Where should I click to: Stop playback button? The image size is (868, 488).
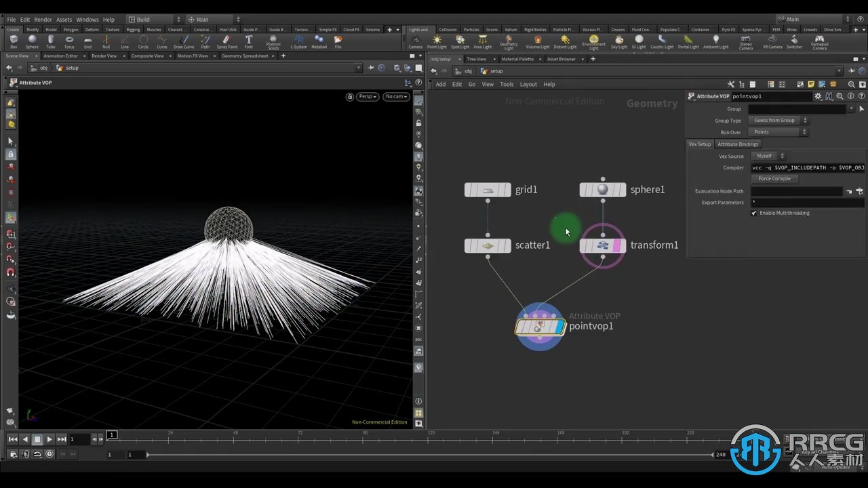pyautogui.click(x=37, y=439)
